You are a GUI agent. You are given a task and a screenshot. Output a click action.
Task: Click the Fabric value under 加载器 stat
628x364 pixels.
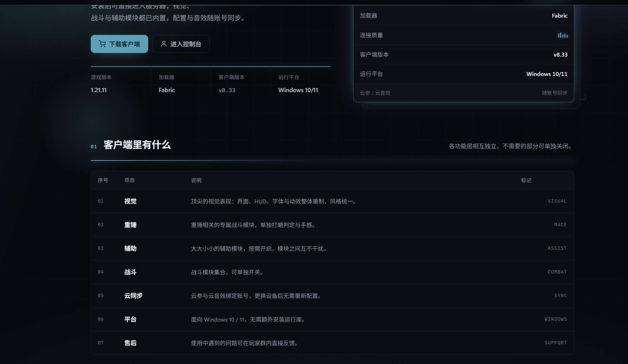(167, 90)
